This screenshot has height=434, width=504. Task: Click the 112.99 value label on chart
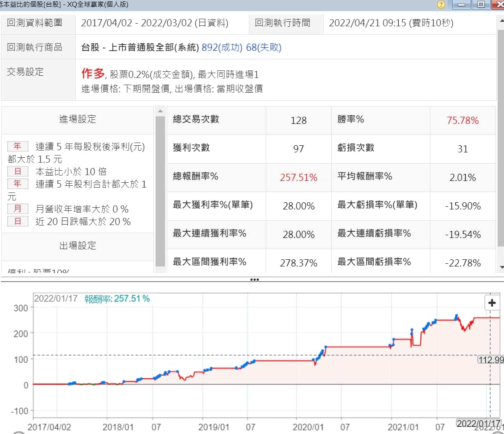(x=490, y=360)
